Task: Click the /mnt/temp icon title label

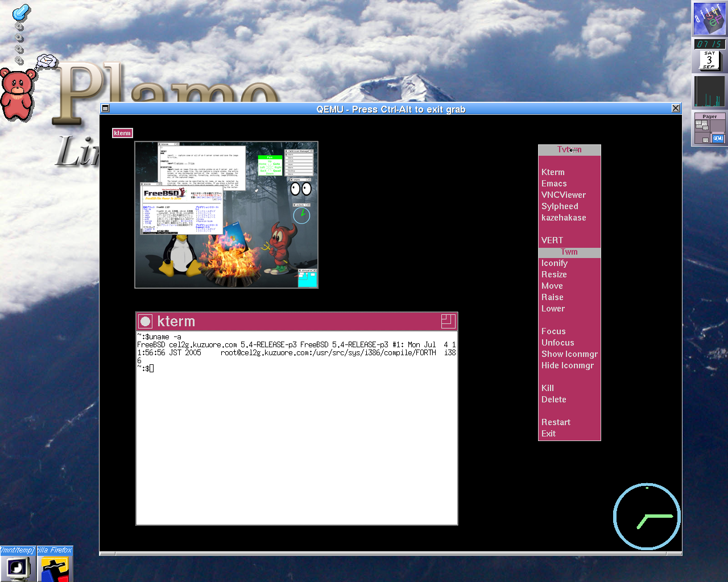Action: coord(18,550)
